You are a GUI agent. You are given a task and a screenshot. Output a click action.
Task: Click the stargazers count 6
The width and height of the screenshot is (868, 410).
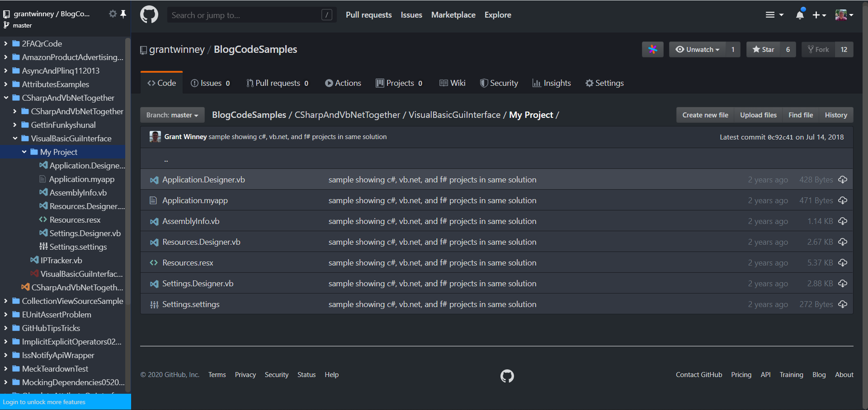(788, 50)
